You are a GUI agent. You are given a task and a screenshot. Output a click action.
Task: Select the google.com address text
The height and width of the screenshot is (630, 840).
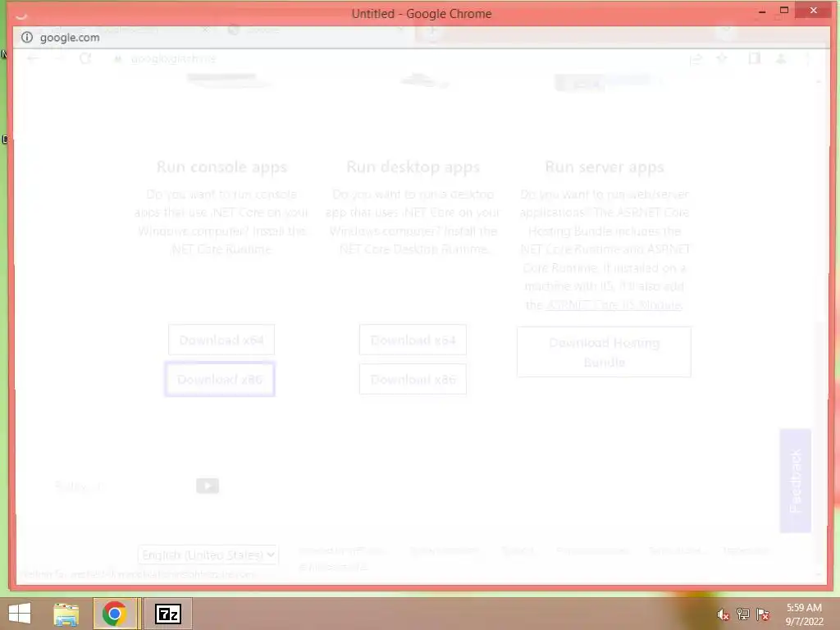[x=70, y=38]
